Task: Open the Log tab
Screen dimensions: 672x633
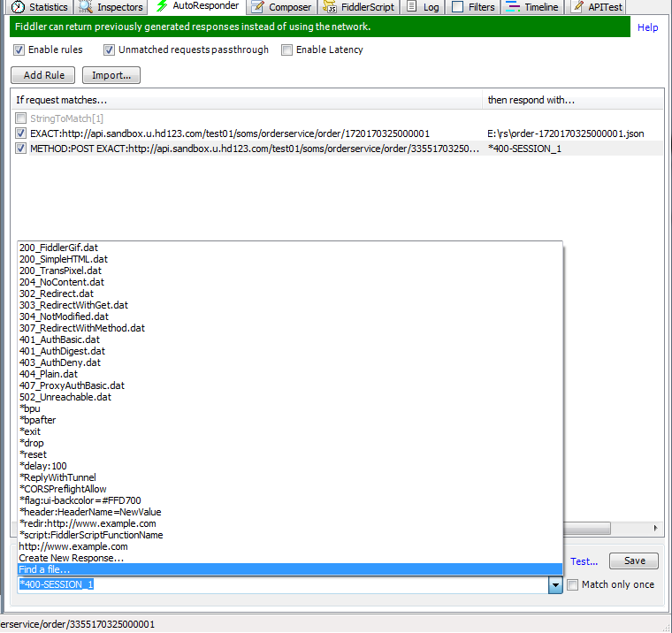Action: pos(423,7)
